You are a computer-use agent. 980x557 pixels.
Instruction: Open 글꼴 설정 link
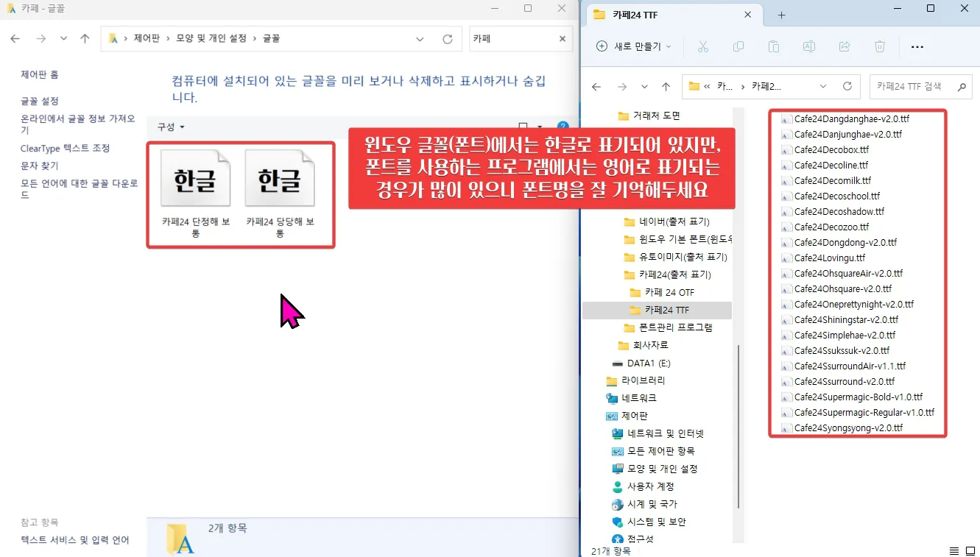[40, 101]
